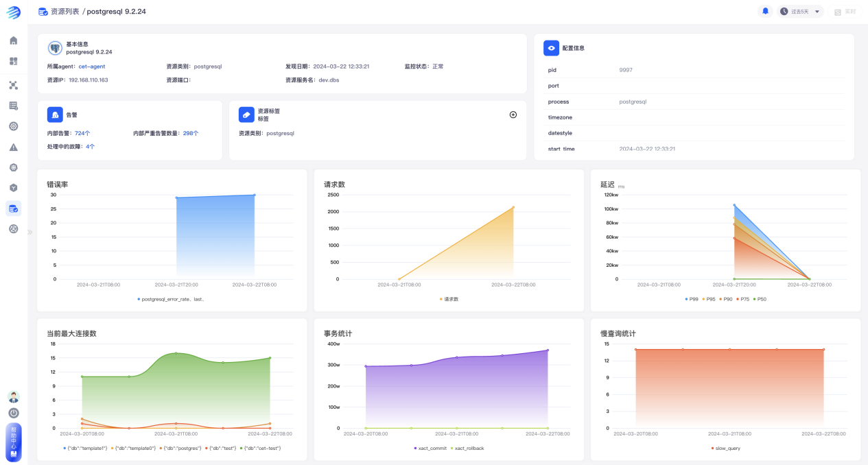Click the power logout icon in sidebar
This screenshot has height=465, width=868.
(13, 413)
